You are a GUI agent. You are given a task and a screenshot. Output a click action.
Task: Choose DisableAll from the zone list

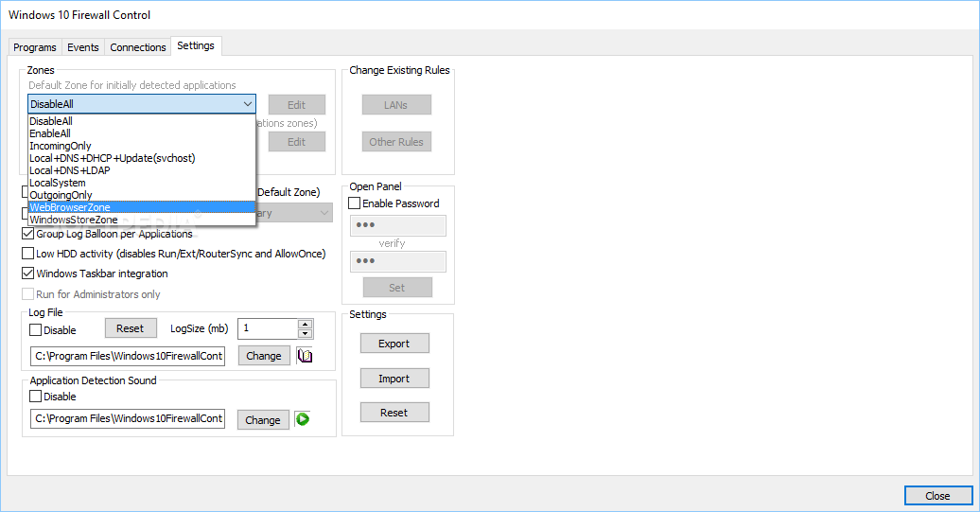142,121
